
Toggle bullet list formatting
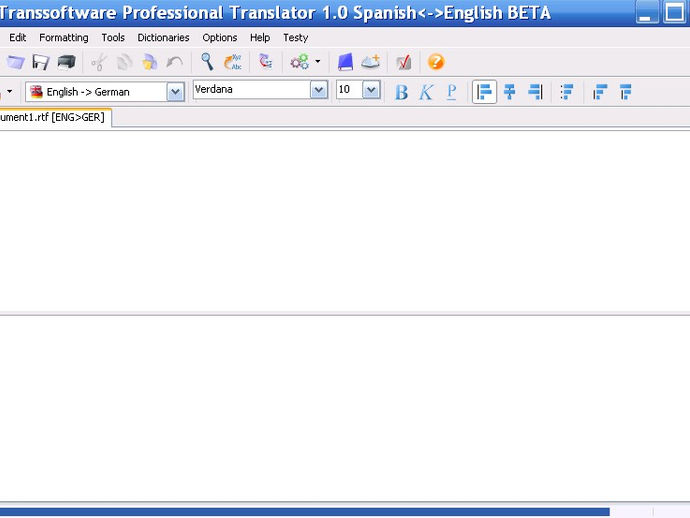567,92
